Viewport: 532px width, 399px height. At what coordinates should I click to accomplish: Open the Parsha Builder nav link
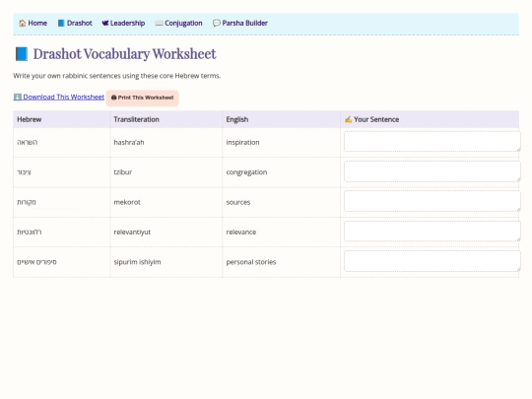240,23
